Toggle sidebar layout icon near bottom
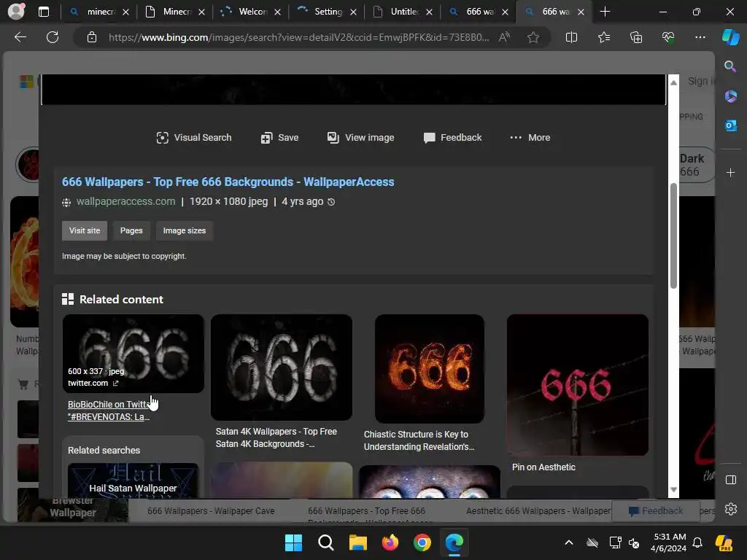This screenshot has height=560, width=747. 731,480
